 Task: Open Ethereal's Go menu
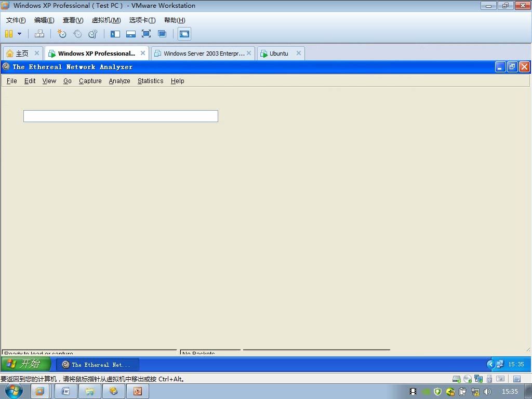(x=67, y=81)
